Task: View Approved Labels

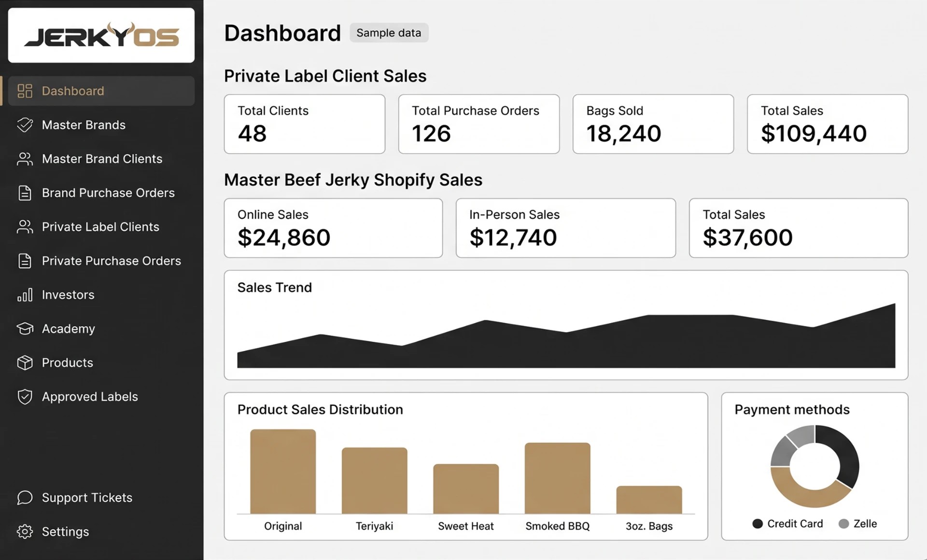Action: click(x=101, y=396)
